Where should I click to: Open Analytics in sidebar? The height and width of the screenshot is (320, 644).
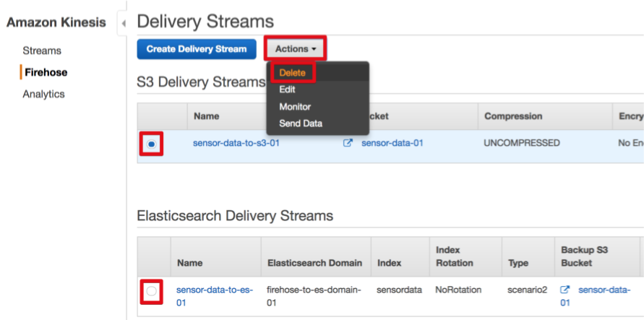click(x=43, y=94)
